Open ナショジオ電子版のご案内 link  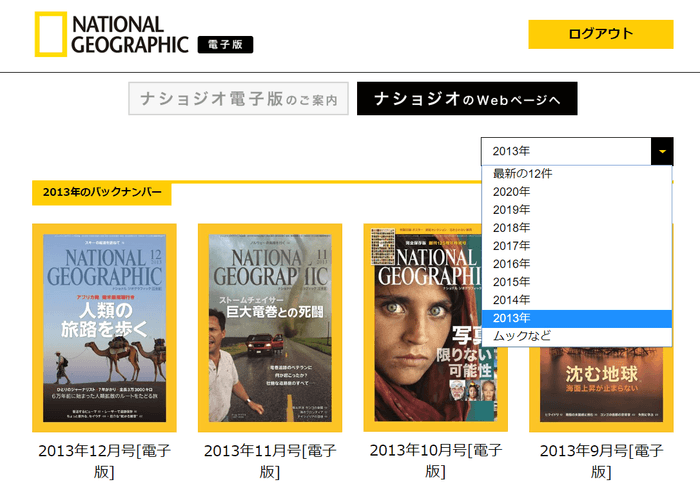[239, 99]
